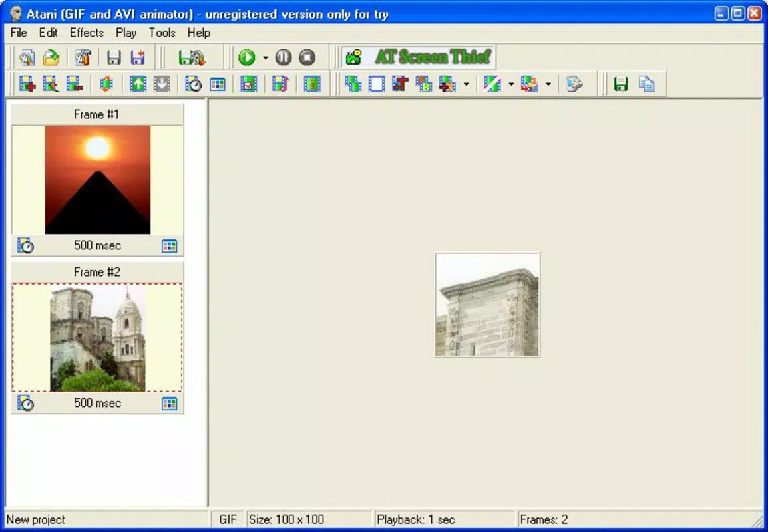Screen dimensions: 768x532
Task: Click the film frames with B icon
Action: point(424,84)
